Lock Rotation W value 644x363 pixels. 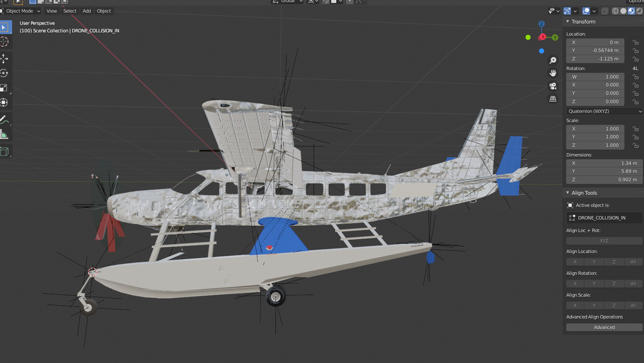tap(636, 77)
